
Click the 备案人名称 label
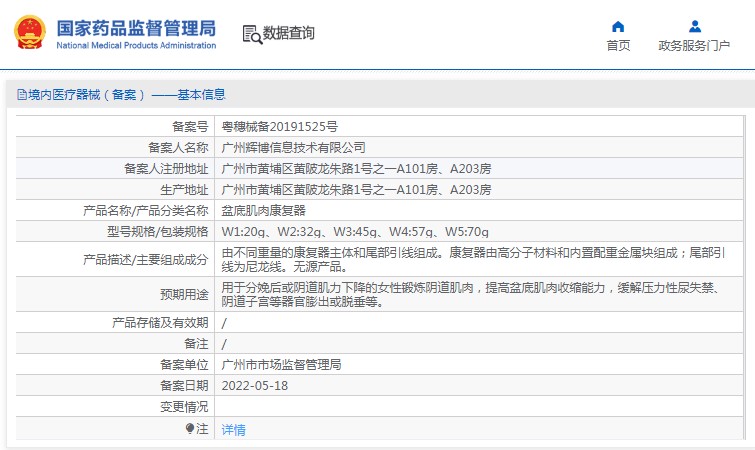[178, 147]
